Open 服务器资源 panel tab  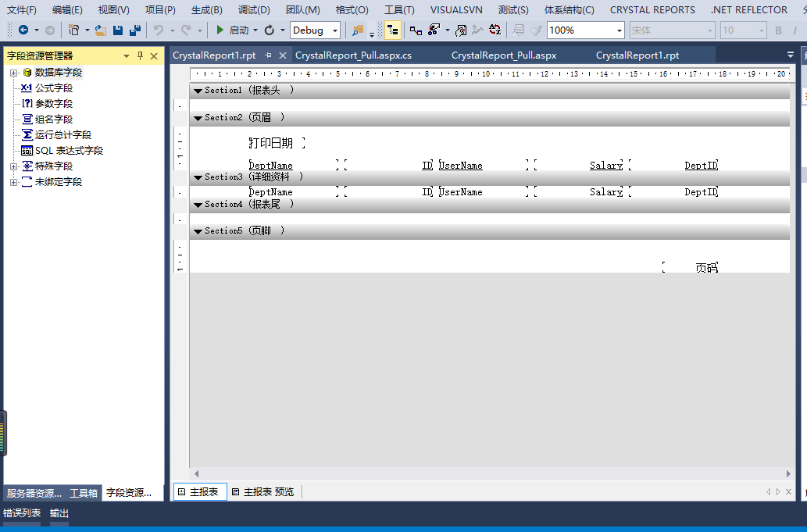tap(34, 493)
